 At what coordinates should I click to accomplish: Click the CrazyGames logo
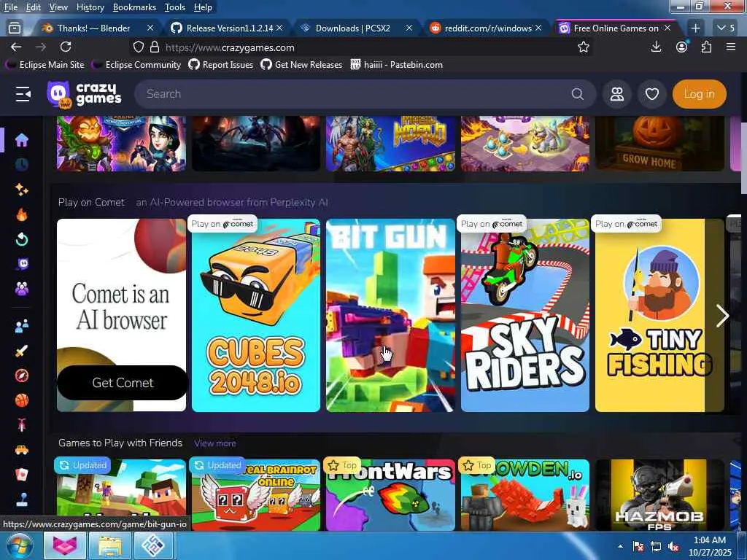pyautogui.click(x=85, y=94)
